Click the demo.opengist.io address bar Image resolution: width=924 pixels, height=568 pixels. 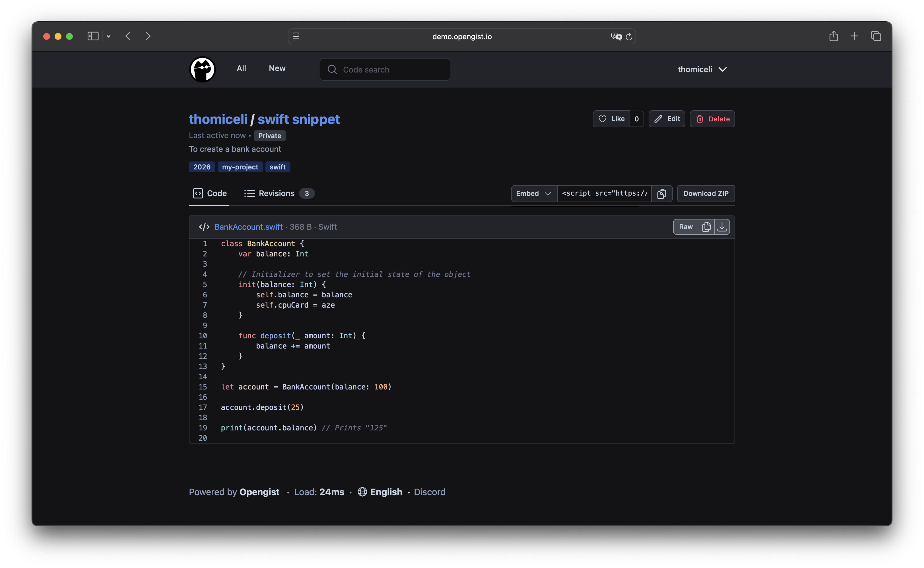pos(462,36)
